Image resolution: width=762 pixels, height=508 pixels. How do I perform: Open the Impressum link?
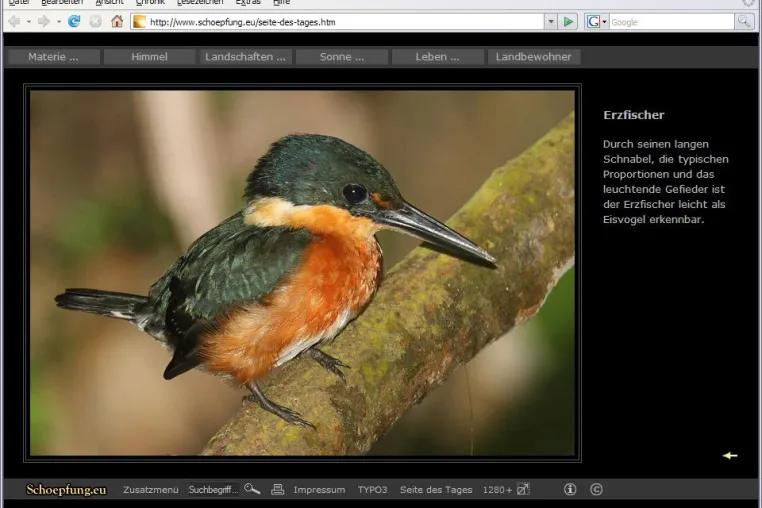click(x=319, y=490)
